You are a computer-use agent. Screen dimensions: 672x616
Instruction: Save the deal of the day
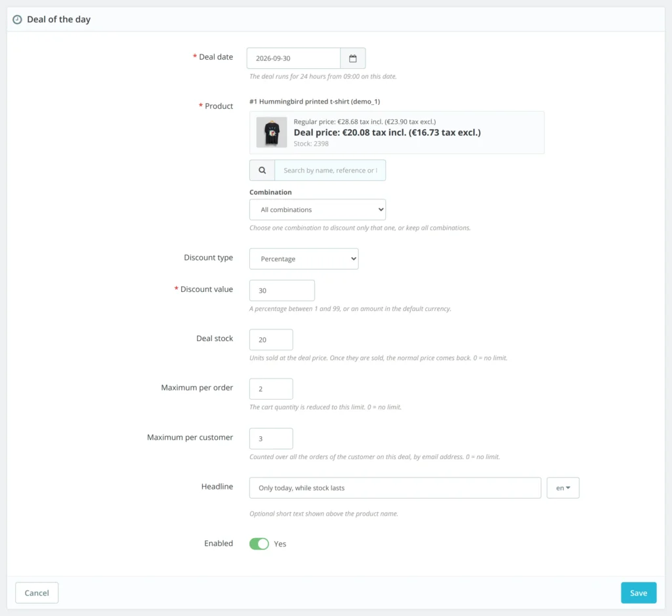point(639,593)
